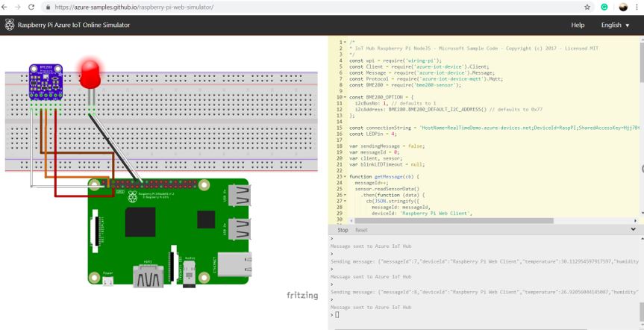Screen dimensions: 644x330
Task: Fold the JSON.stringify block at line 27
Action: [345, 201]
